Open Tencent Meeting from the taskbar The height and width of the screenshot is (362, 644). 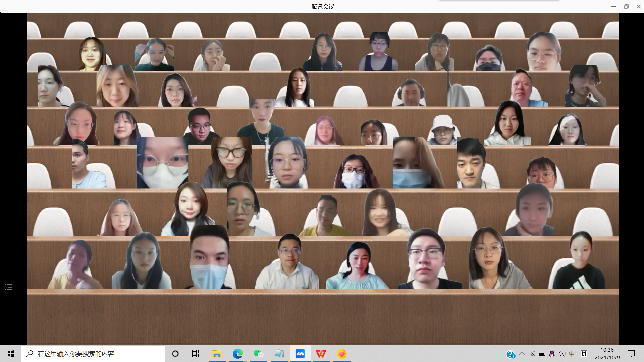tap(300, 354)
